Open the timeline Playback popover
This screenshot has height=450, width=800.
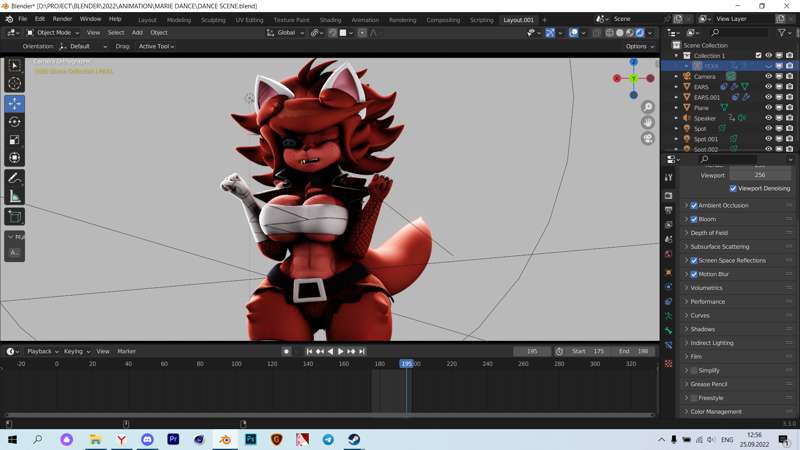[42, 352]
